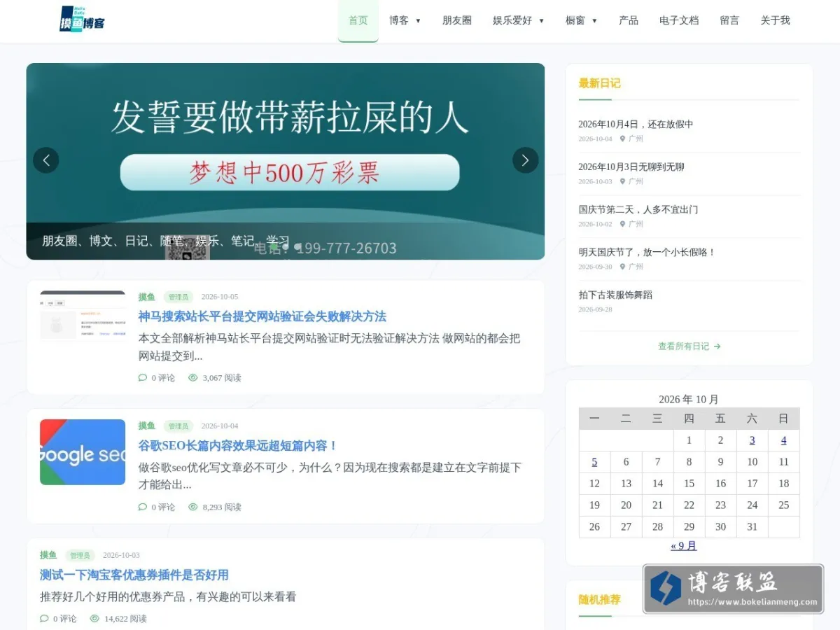Click the 摸鱼博客 site logo

tap(82, 19)
